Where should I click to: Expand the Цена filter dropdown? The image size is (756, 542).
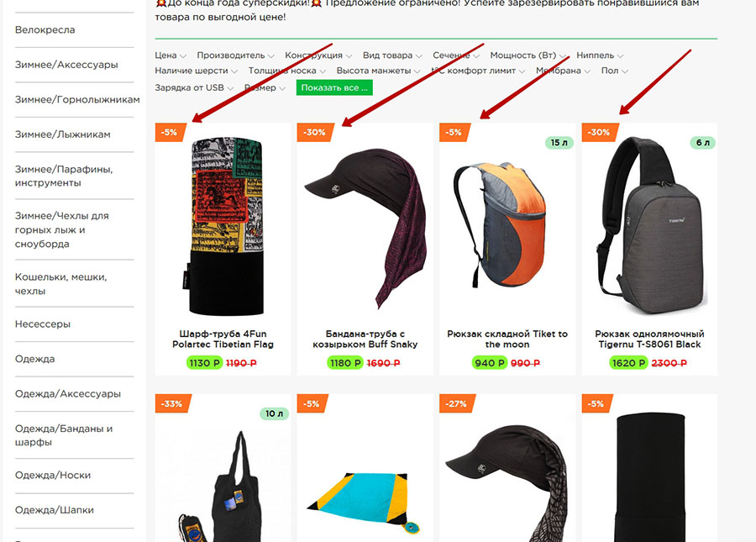tap(171, 55)
